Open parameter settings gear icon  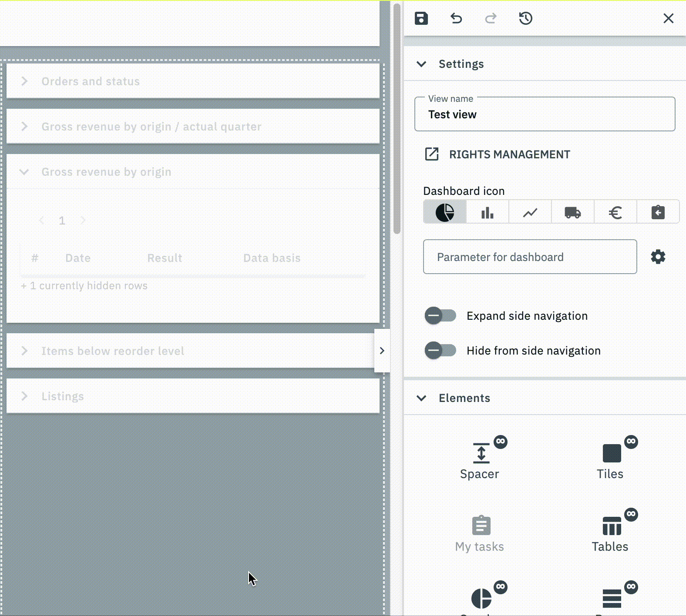point(658,257)
